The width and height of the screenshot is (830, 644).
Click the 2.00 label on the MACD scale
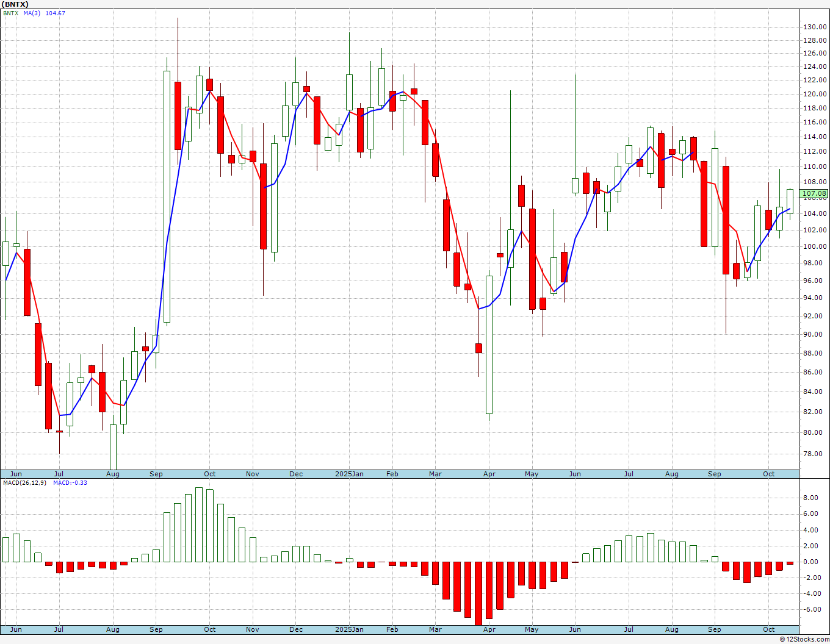pos(810,546)
